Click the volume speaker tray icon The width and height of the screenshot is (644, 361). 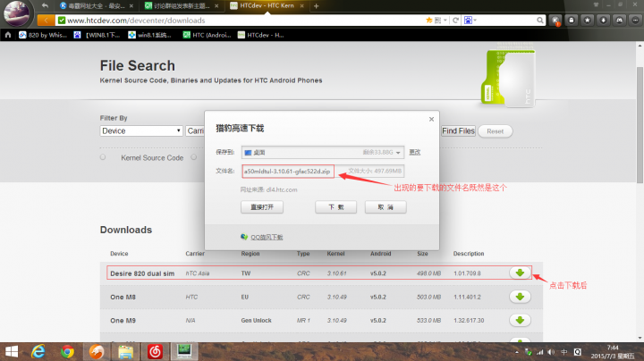tap(551, 352)
